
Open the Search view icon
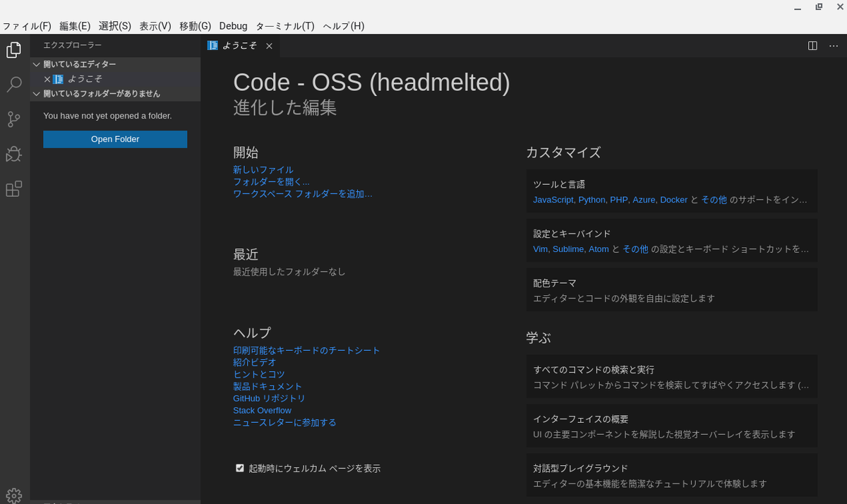pos(14,85)
